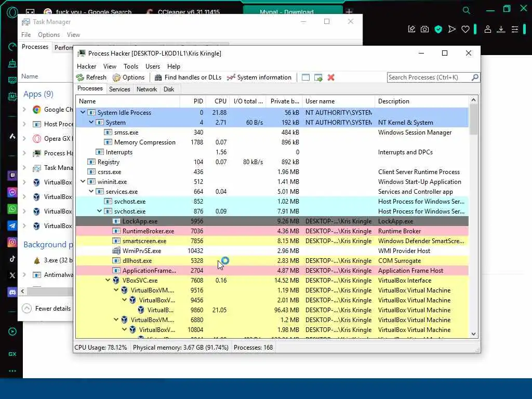This screenshot has width=532, height=399.
Task: Click the profile person icon in Opera
Action: point(487,30)
